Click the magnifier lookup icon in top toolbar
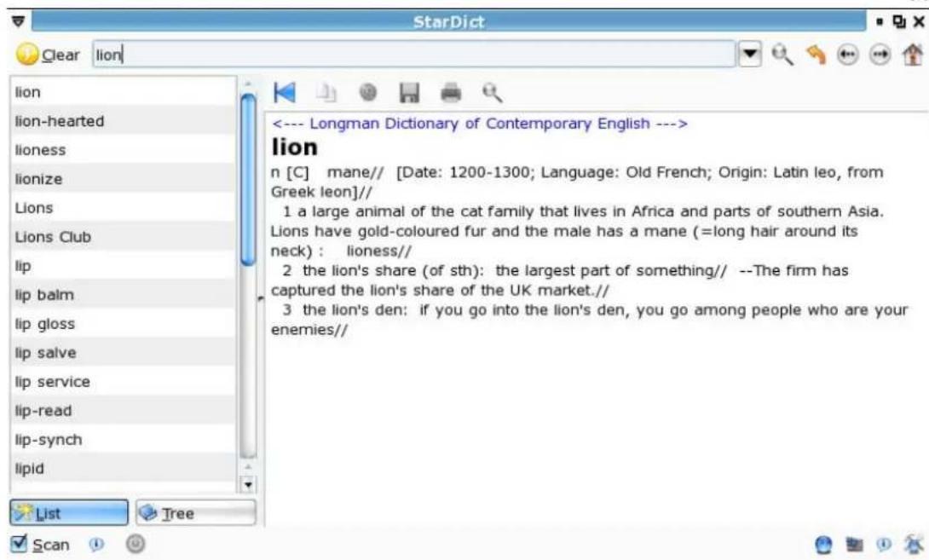The width and height of the screenshot is (929, 560). tap(782, 55)
